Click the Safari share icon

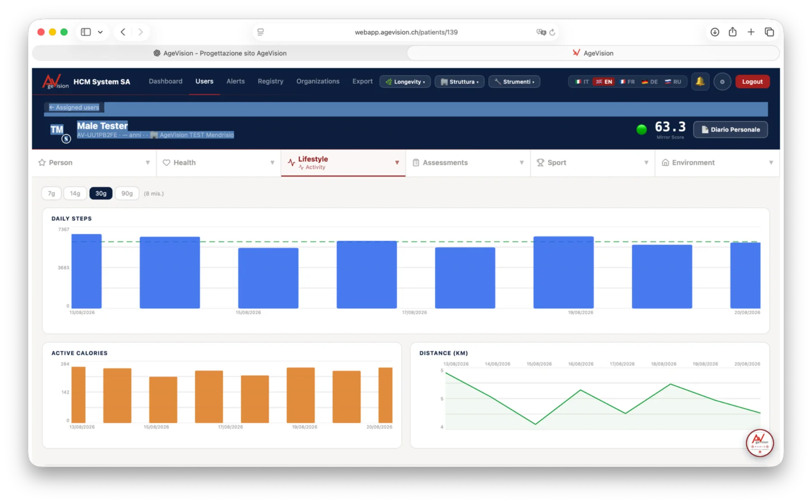(x=733, y=32)
